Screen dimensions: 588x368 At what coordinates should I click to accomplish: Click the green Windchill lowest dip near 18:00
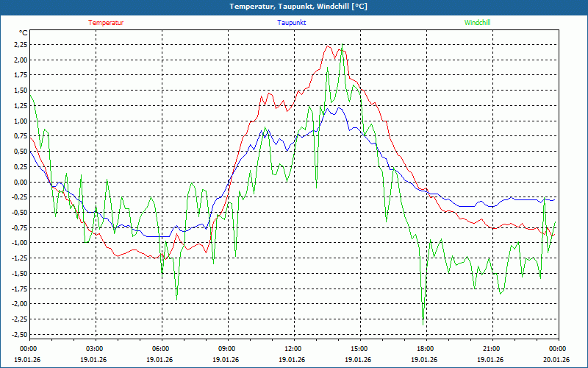pyautogui.click(x=423, y=319)
